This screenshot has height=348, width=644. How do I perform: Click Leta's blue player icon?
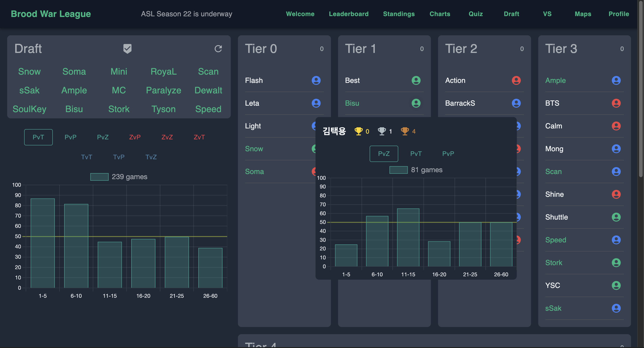click(316, 103)
